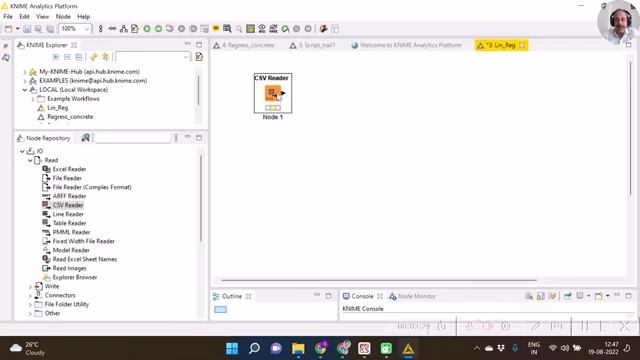The width and height of the screenshot is (640, 360).
Task: Click the clear console icon in Console toolbar
Action: pyautogui.click(x=529, y=296)
